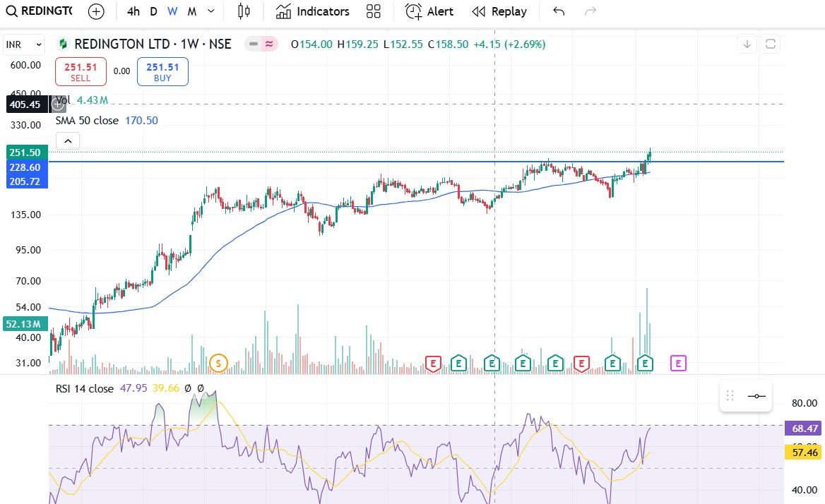Click the +4.15 (+2.69%) change value
Screen dimensions: 825x504
pyautogui.click(x=509, y=44)
